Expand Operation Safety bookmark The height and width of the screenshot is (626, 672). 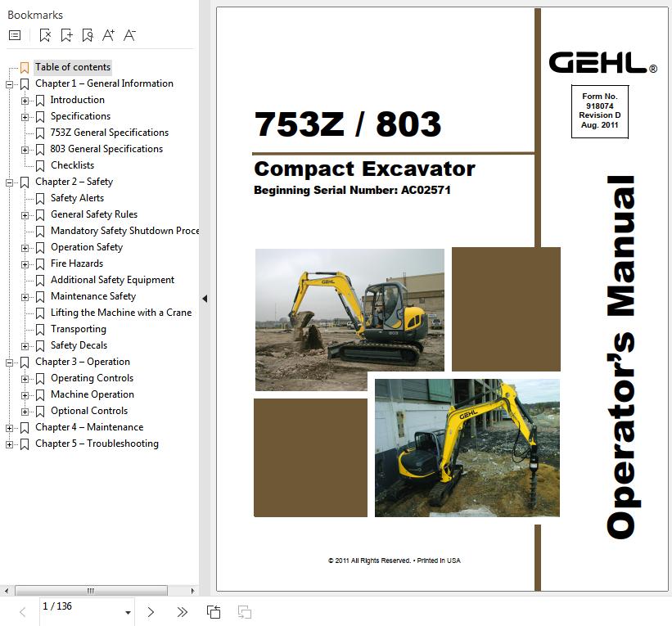pyautogui.click(x=25, y=248)
